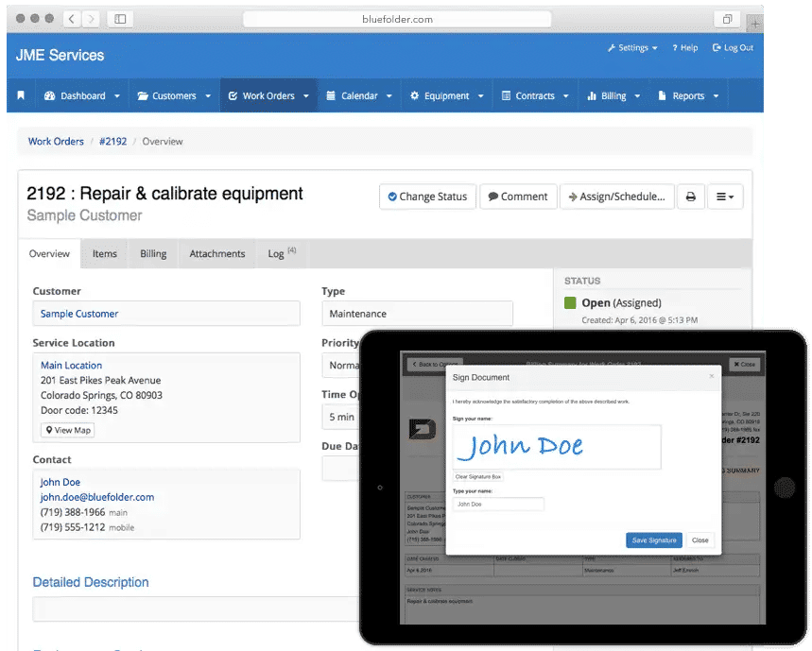
Task: Click the Detailed Description heading
Action: 91,582
